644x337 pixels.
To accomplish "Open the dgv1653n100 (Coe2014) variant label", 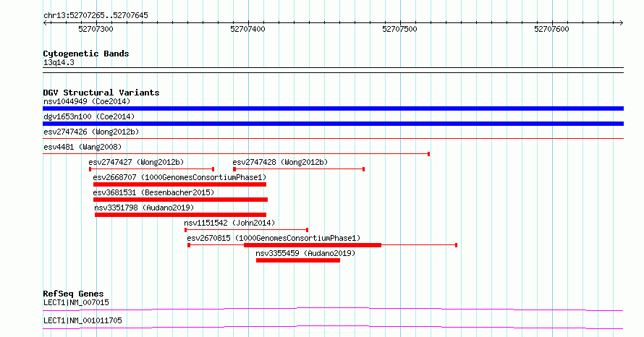I will 89,116.
